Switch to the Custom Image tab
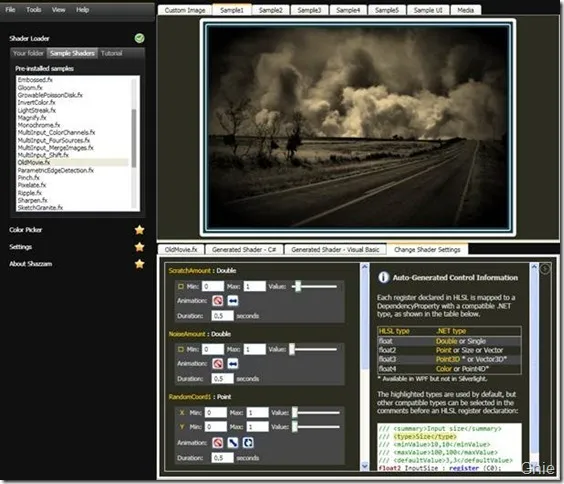This screenshot has height=484, width=564. point(185,10)
